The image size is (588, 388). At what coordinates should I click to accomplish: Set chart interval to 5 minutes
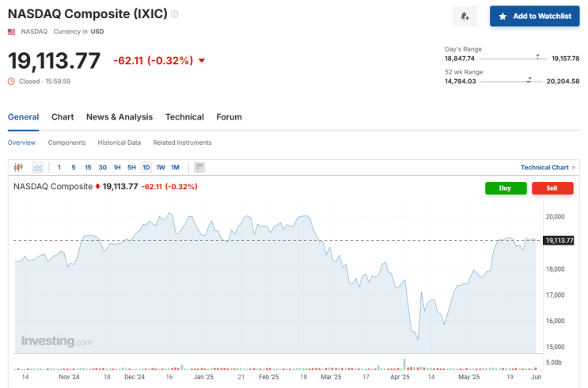(74, 167)
